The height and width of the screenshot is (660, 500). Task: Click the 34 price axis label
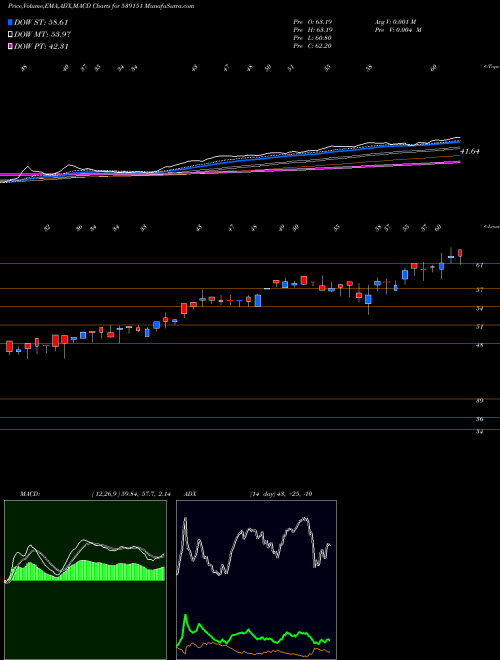click(479, 431)
